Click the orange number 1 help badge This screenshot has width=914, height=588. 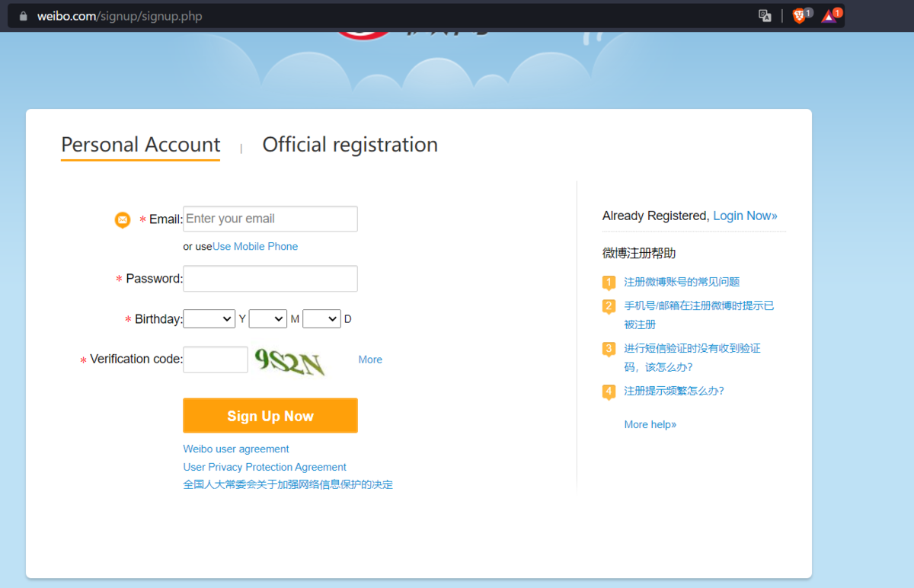coord(609,283)
